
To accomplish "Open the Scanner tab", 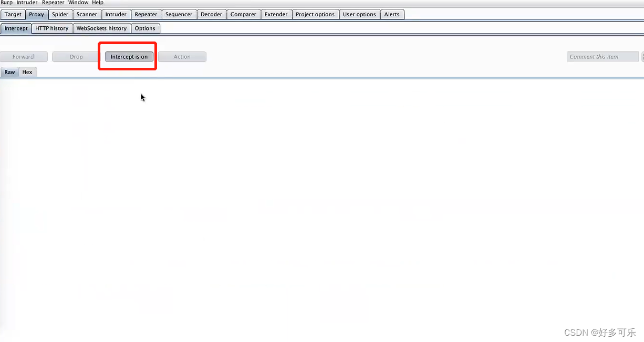I will coord(87,14).
